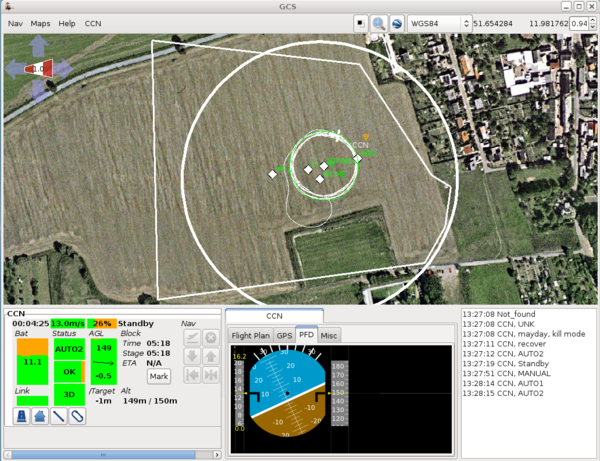Click log entry '13:28:14 CCN, AUTO1'

point(503,383)
